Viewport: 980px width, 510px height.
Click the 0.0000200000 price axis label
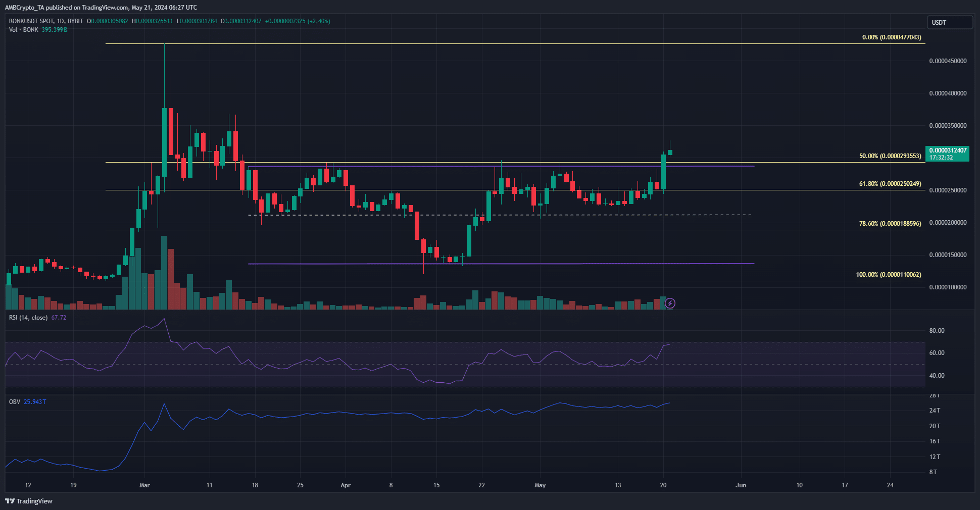click(x=948, y=223)
